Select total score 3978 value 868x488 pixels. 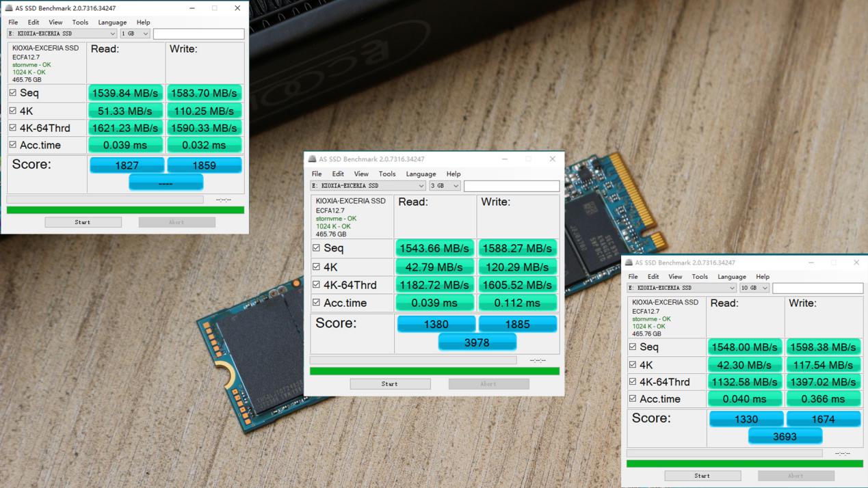pos(477,342)
